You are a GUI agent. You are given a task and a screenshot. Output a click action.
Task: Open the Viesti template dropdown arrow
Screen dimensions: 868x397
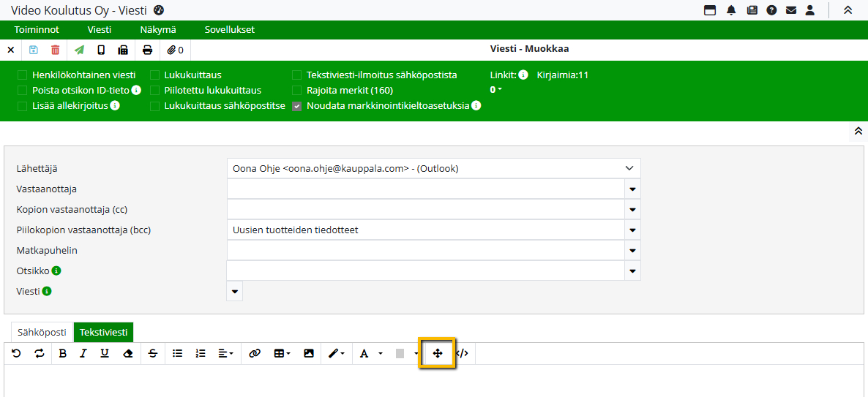click(234, 292)
